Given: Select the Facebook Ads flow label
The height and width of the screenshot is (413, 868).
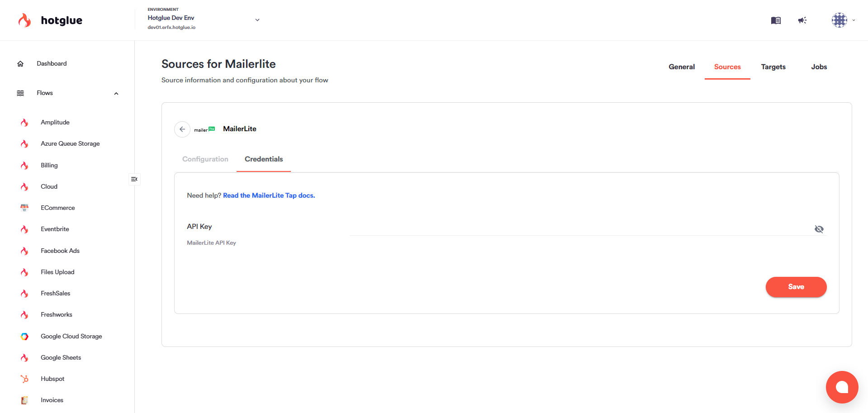Looking at the screenshot, I should tap(60, 251).
